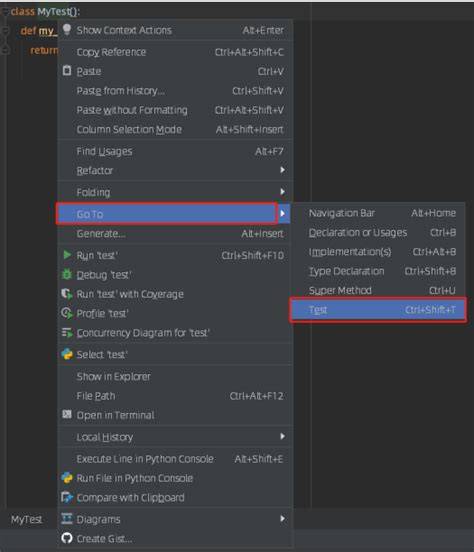This screenshot has width=474, height=552.
Task: Click the Run with Coverage shield icon
Action: pyautogui.click(x=67, y=294)
